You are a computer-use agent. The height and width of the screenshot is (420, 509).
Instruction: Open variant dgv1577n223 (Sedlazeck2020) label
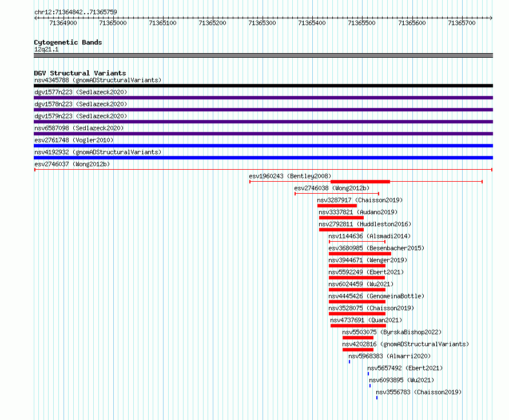pos(81,92)
